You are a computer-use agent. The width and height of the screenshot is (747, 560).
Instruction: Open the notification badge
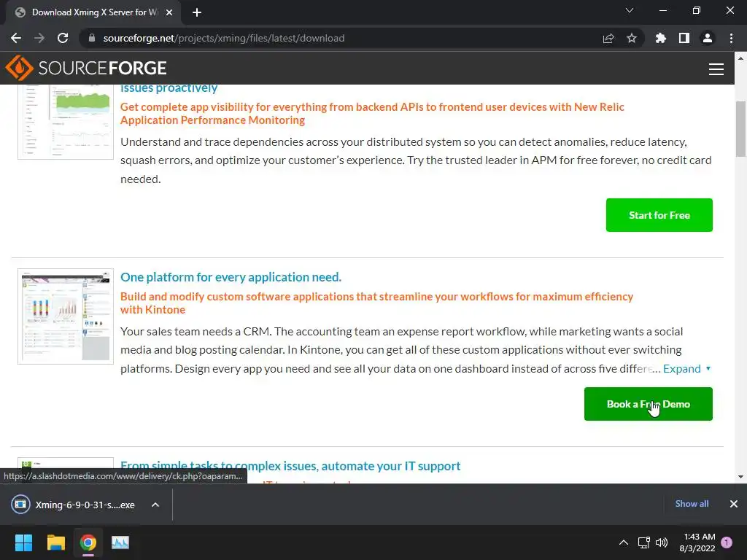coord(727,542)
